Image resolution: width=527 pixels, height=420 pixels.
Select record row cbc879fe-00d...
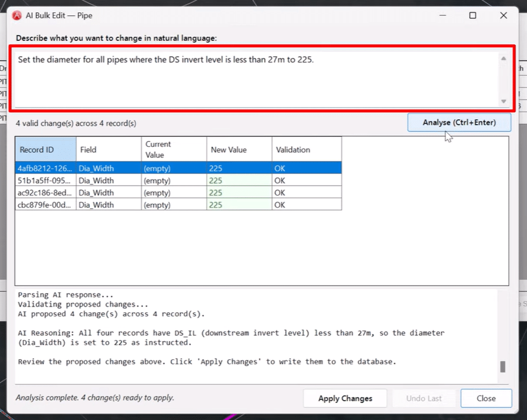click(179, 205)
